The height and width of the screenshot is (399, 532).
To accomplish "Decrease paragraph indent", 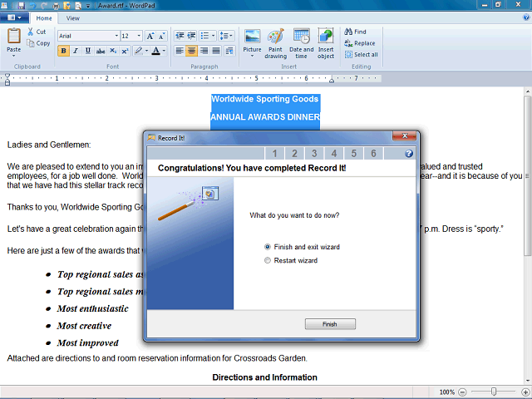I will [180, 36].
